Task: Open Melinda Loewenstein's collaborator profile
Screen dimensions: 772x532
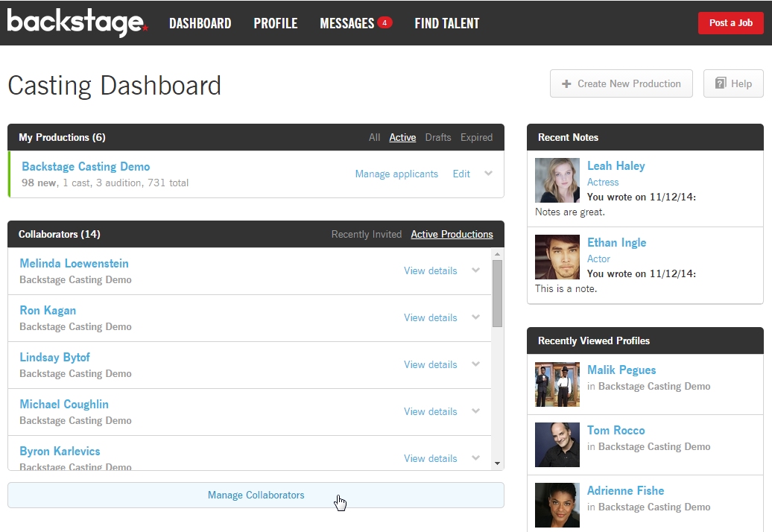Action: point(74,263)
